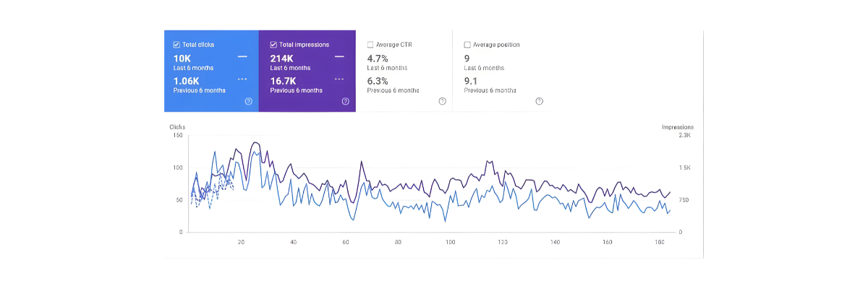Click the 9.1 previous average position value
The width and height of the screenshot is (868, 289).
469,80
